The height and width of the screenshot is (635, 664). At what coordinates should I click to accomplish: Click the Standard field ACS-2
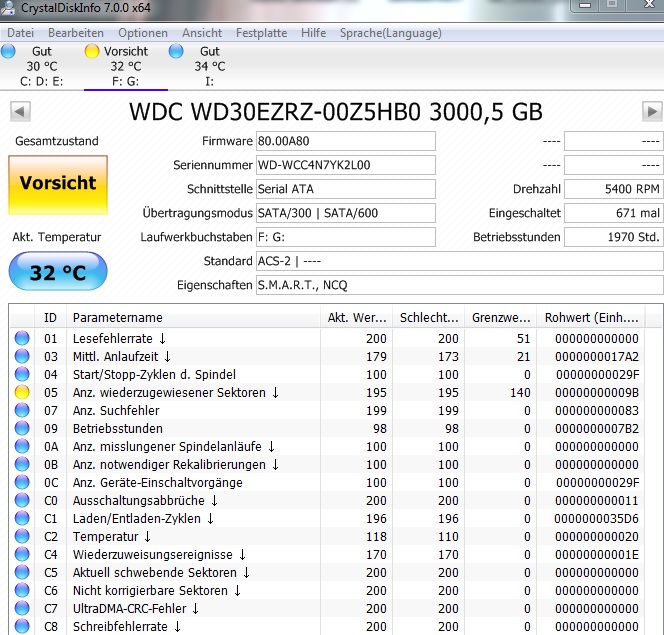pyautogui.click(x=459, y=261)
